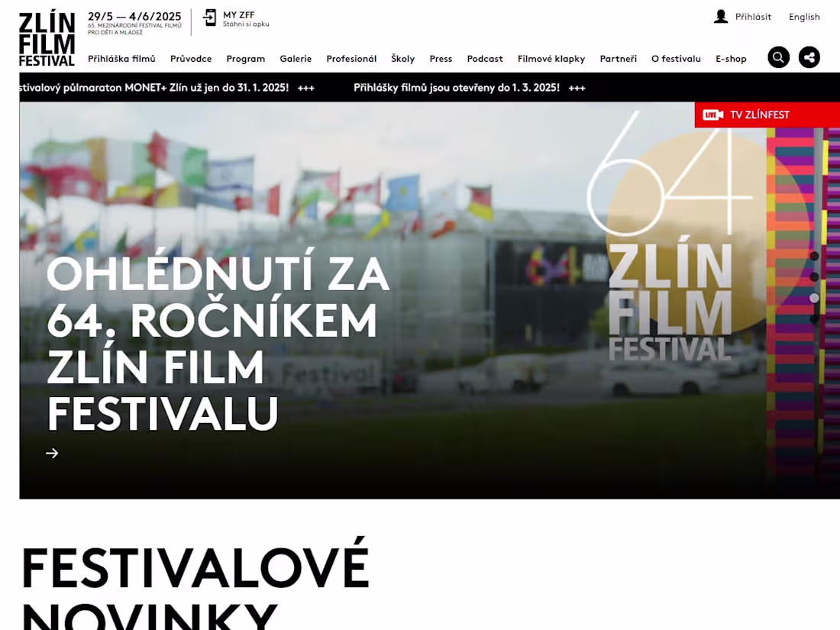Switch language to English
This screenshot has width=840, height=630.
(x=804, y=17)
